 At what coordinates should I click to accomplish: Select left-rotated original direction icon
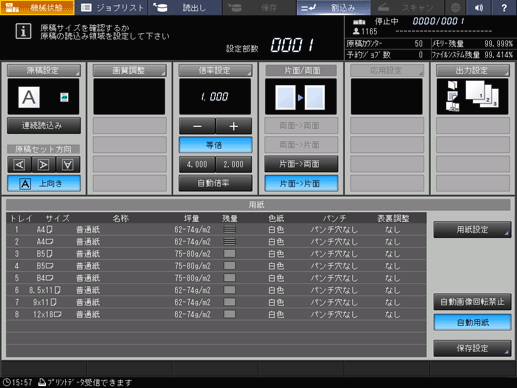(x=19, y=164)
